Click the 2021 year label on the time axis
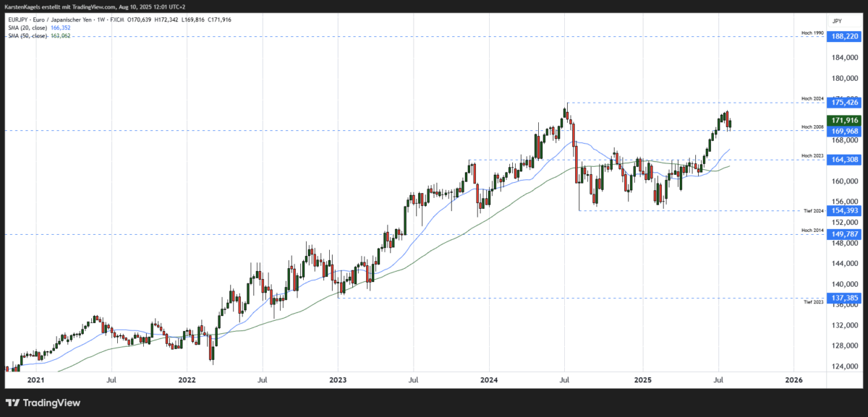The width and height of the screenshot is (868, 417). pos(35,379)
